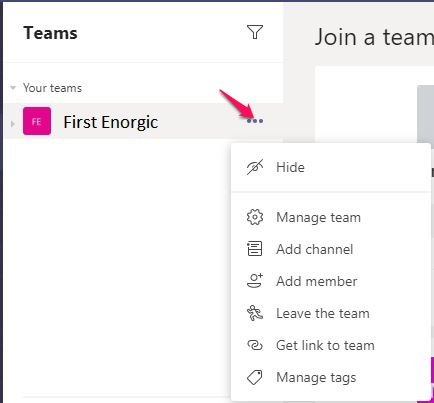Select Add member menu entry
This screenshot has width=434, height=403.
pos(331,281)
